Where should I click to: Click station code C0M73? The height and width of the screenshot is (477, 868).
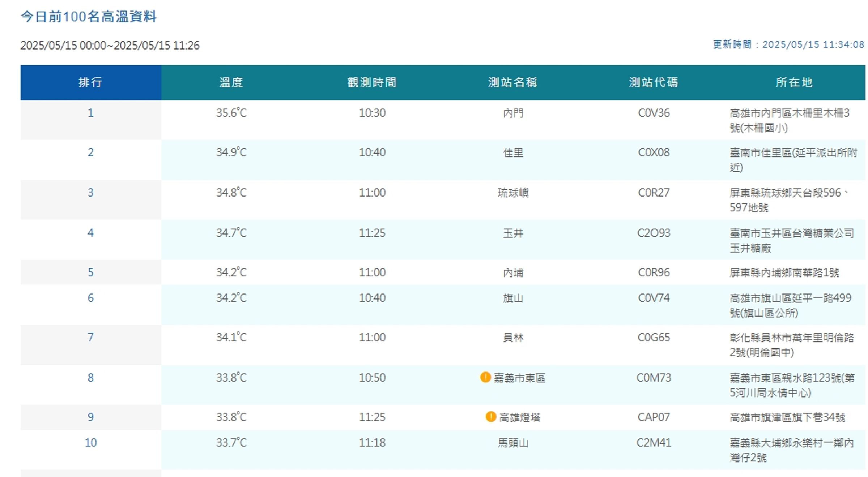click(x=654, y=378)
